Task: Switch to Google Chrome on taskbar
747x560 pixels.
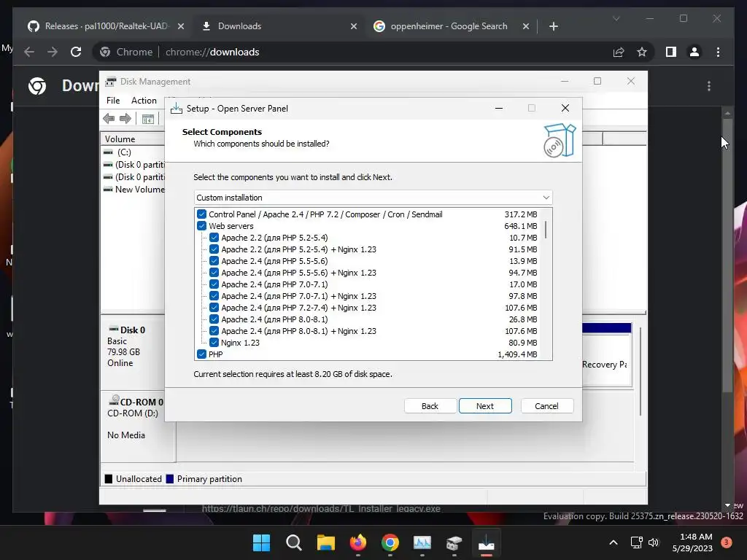Action: 390,542
